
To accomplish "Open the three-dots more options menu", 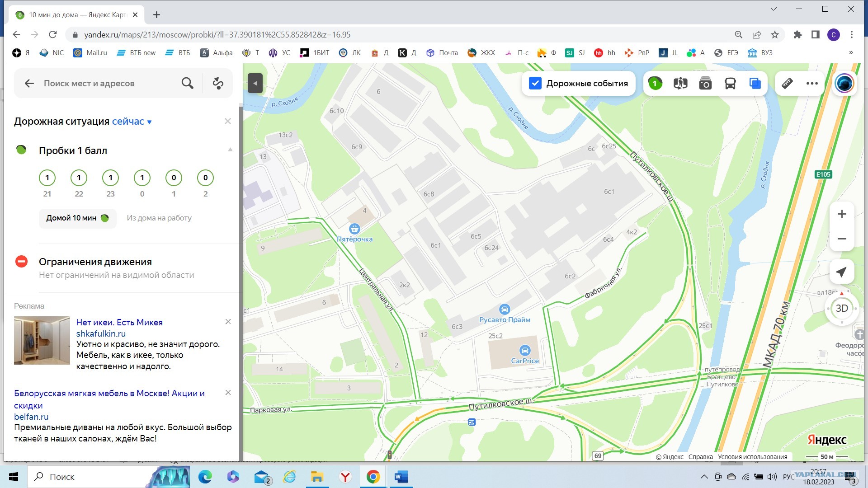I will click(x=812, y=83).
